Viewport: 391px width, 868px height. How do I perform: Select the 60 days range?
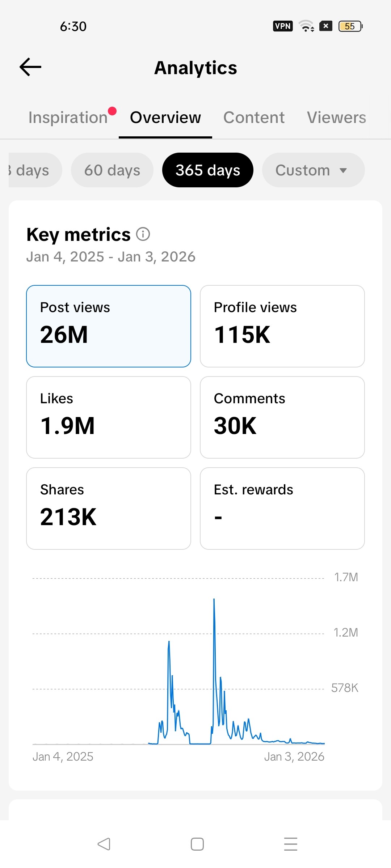click(x=112, y=170)
